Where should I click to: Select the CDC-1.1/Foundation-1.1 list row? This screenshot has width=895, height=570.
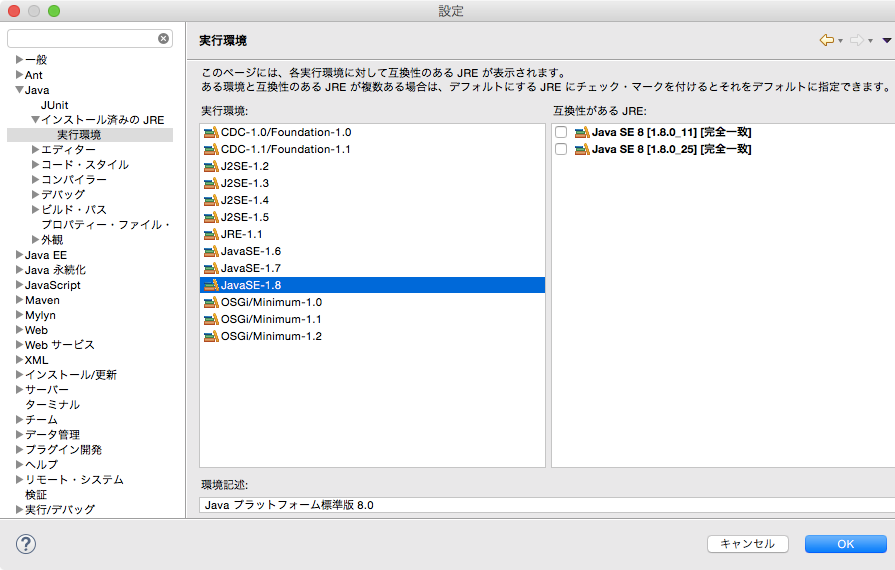[x=372, y=149]
